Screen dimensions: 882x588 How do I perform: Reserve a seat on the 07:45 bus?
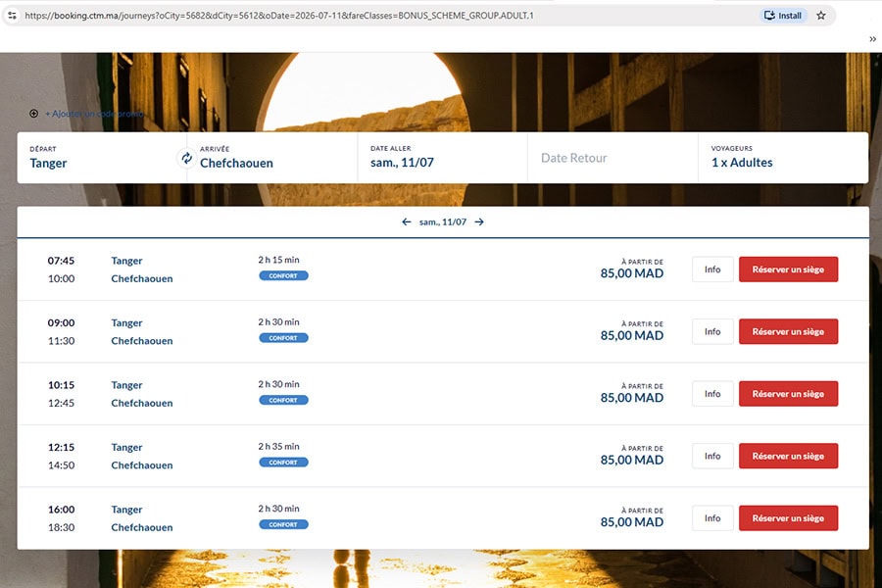pos(788,269)
